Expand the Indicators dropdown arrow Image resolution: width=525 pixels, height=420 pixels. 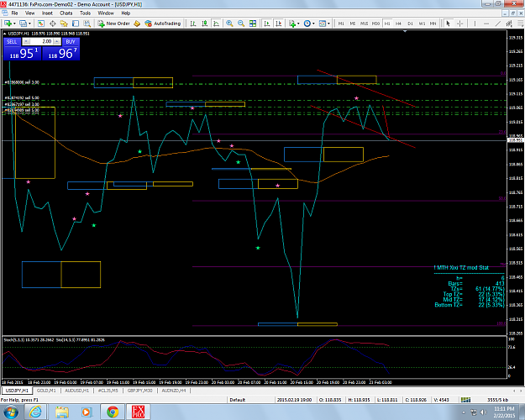tap(298, 24)
